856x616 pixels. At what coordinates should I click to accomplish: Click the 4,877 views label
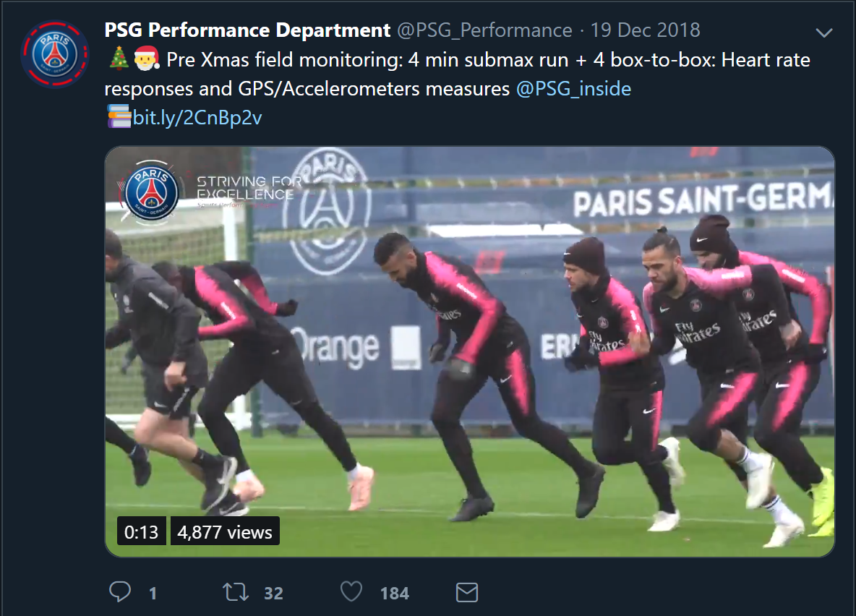click(225, 531)
